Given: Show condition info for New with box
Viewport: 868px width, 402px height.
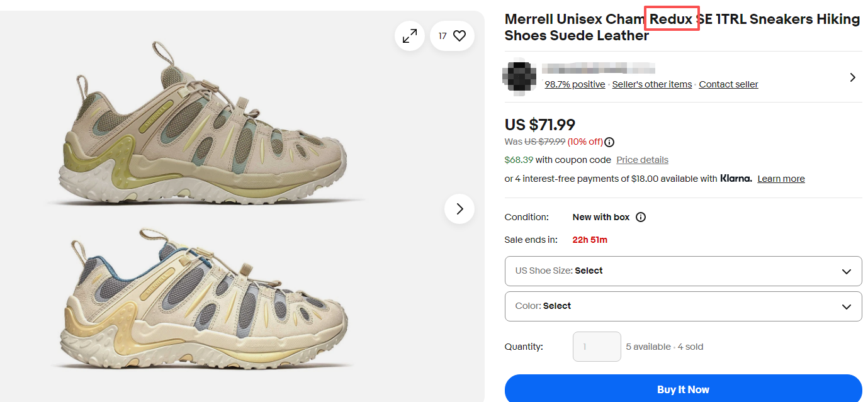Looking at the screenshot, I should pyautogui.click(x=641, y=217).
